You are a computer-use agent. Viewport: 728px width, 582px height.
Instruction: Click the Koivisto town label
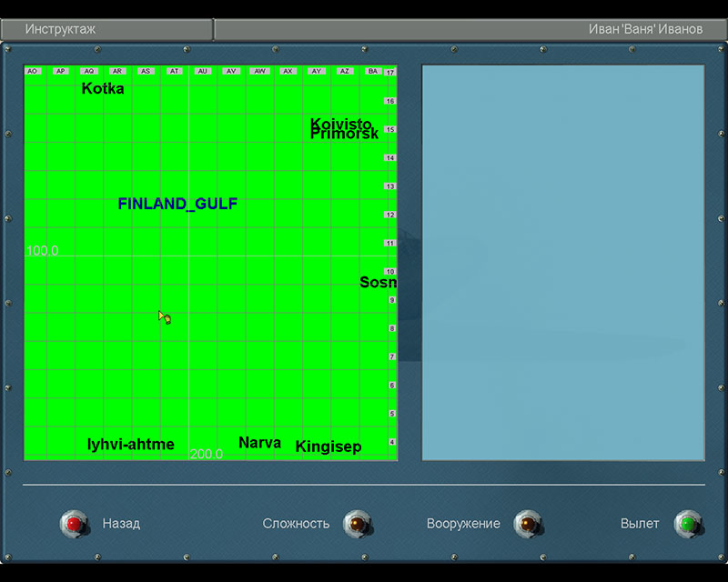pyautogui.click(x=340, y=124)
